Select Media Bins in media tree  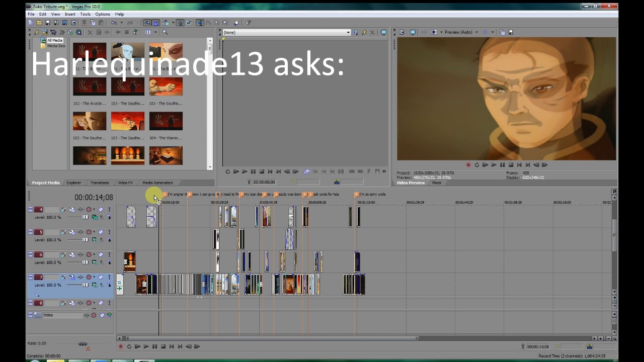(x=56, y=46)
